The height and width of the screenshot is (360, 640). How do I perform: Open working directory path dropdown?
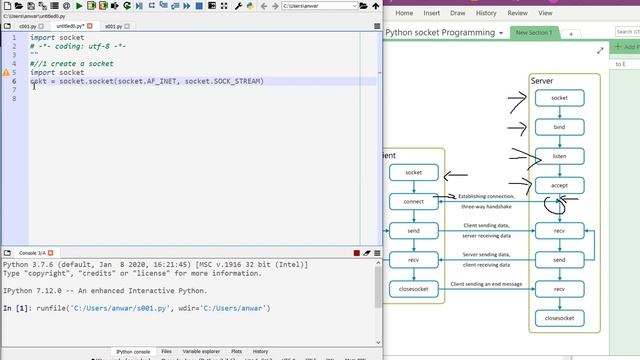tap(354, 6)
